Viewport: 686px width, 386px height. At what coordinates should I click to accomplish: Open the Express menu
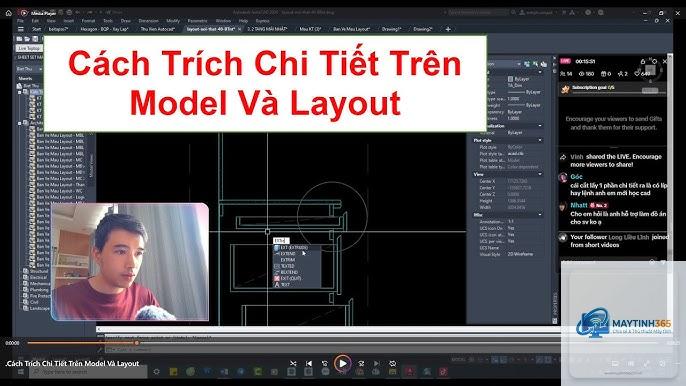(262, 21)
